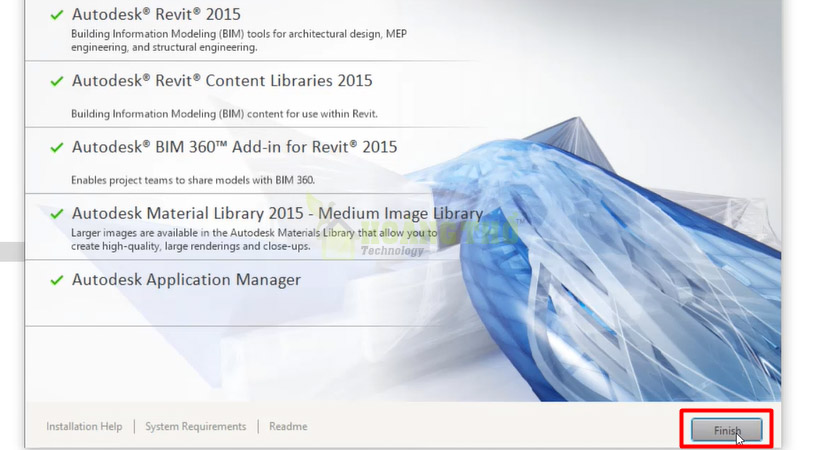Click green checkmark beside Autodesk Application Manager
The width and height of the screenshot is (820, 450).
click(x=56, y=280)
